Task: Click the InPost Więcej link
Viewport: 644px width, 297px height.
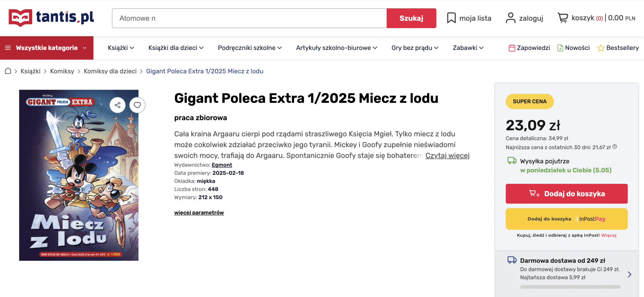Action: click(x=609, y=235)
